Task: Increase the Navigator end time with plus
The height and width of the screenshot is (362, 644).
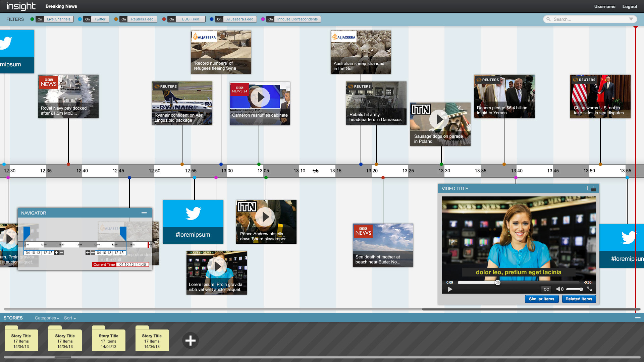Action: pos(88,253)
